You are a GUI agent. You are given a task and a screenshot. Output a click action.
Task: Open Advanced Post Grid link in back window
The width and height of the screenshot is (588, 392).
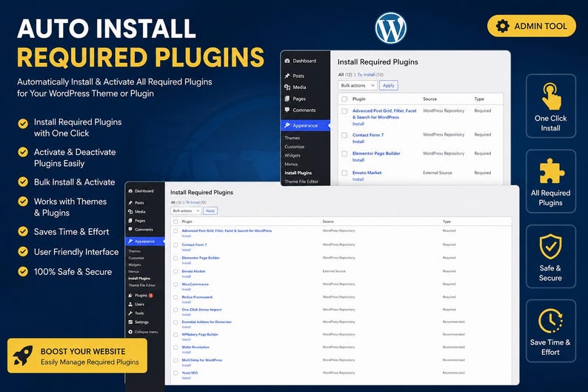(384, 114)
